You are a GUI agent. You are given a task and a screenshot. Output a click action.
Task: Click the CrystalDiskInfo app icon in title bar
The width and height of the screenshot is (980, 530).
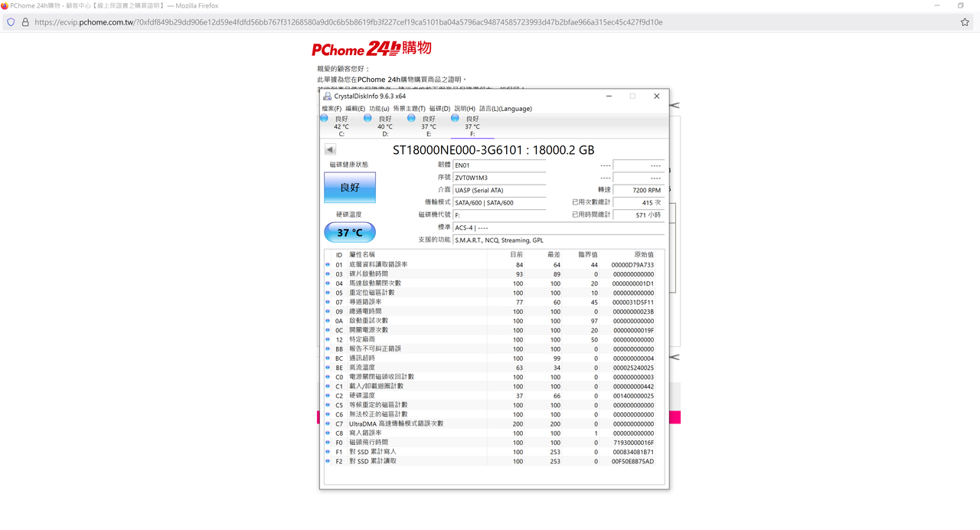pyautogui.click(x=328, y=97)
